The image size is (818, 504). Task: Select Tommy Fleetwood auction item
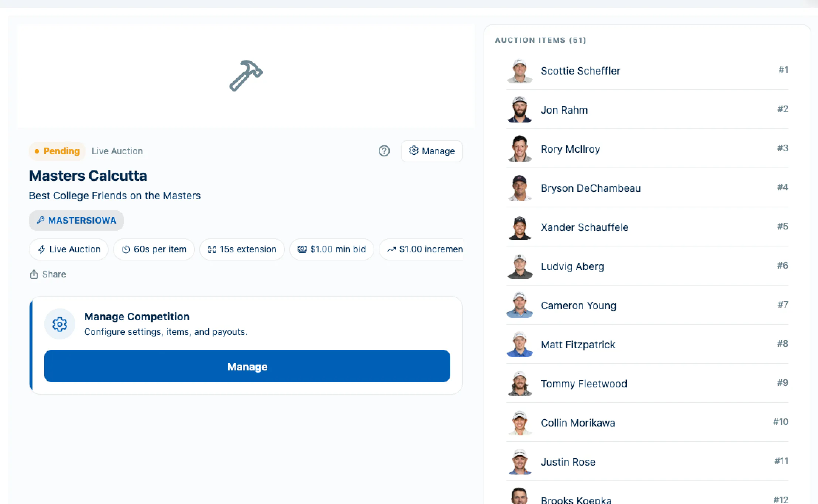pos(647,383)
